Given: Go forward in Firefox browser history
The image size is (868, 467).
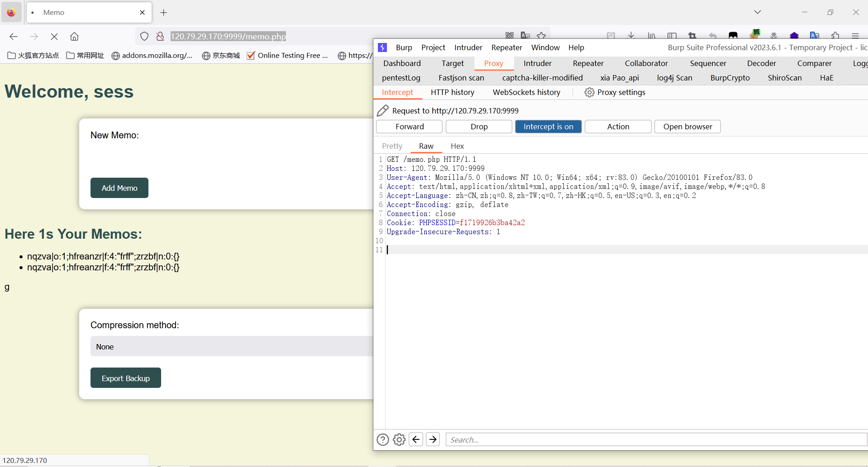Looking at the screenshot, I should pyautogui.click(x=34, y=37).
